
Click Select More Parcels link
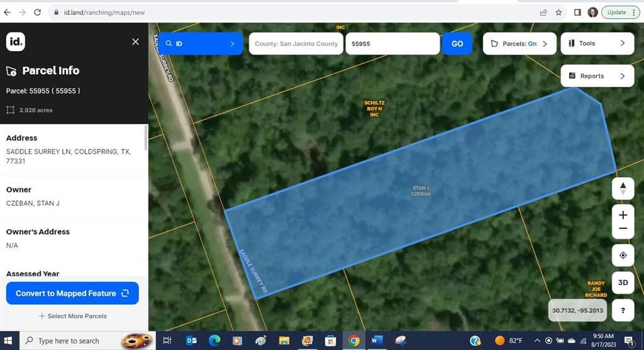72,316
